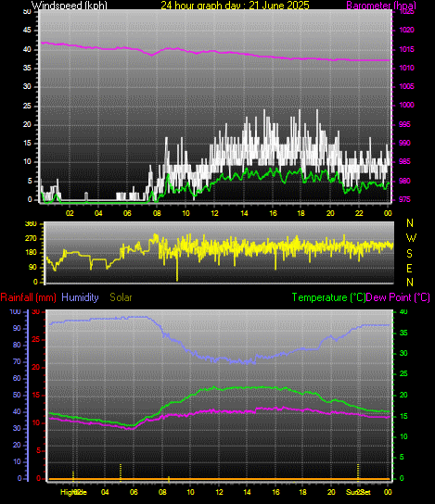The image size is (435, 504).
Task: Click the Sunset label under the bottom graph
Action: (358, 492)
